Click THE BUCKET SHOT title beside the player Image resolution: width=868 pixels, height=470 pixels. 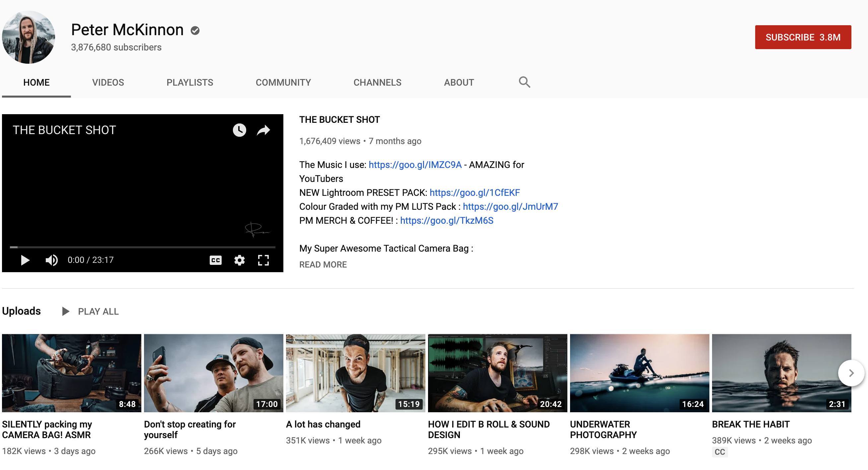[340, 120]
